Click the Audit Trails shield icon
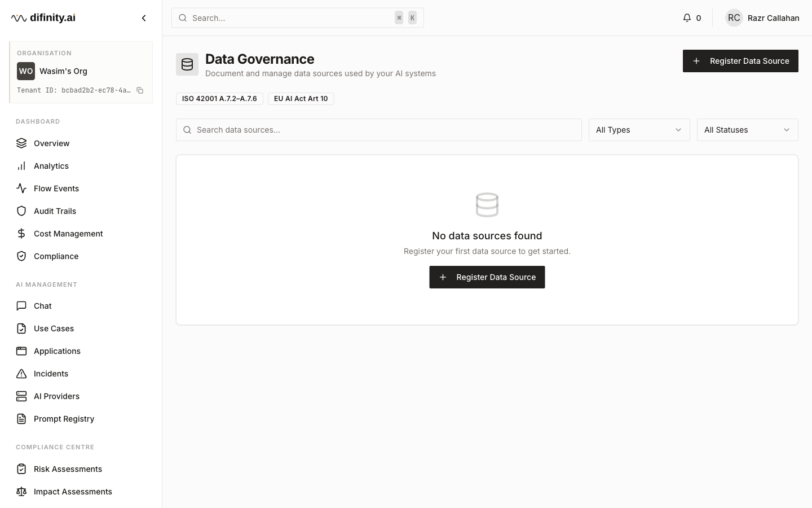Screen dimensions: 812x508 [x=21, y=211]
